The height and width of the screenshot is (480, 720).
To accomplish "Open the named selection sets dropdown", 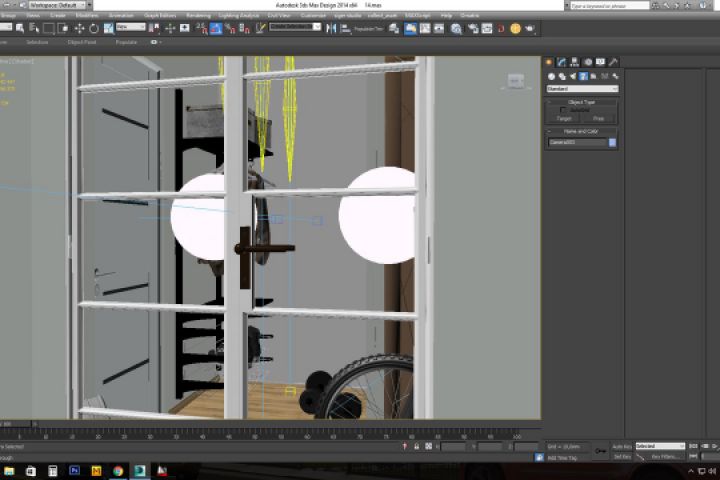I will (295, 27).
